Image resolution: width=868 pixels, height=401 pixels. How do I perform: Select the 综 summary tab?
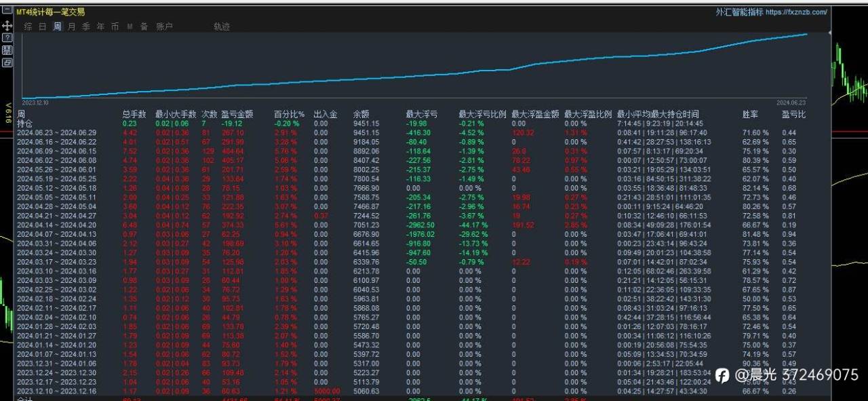tap(28, 26)
